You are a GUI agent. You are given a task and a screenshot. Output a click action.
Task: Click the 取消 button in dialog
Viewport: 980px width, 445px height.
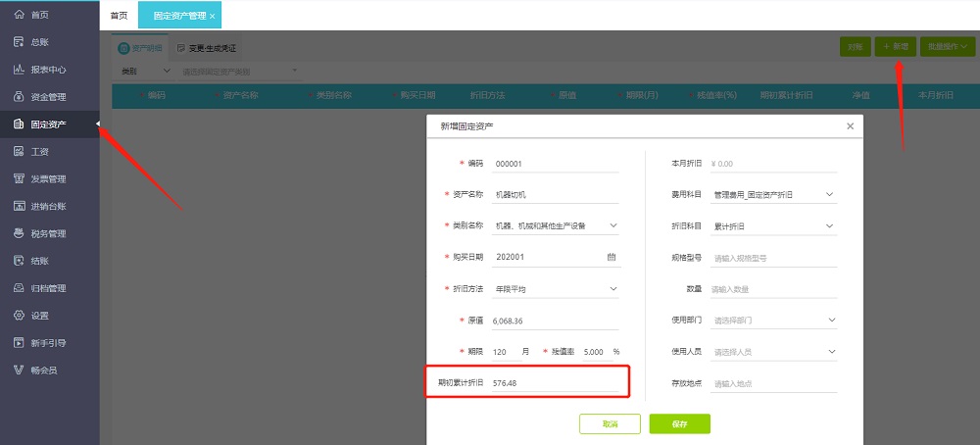(x=610, y=423)
